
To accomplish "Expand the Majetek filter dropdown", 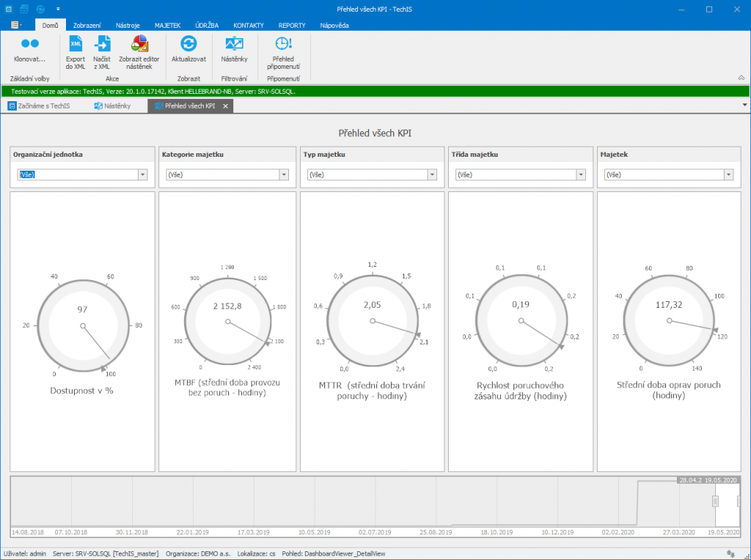I will pyautogui.click(x=728, y=174).
